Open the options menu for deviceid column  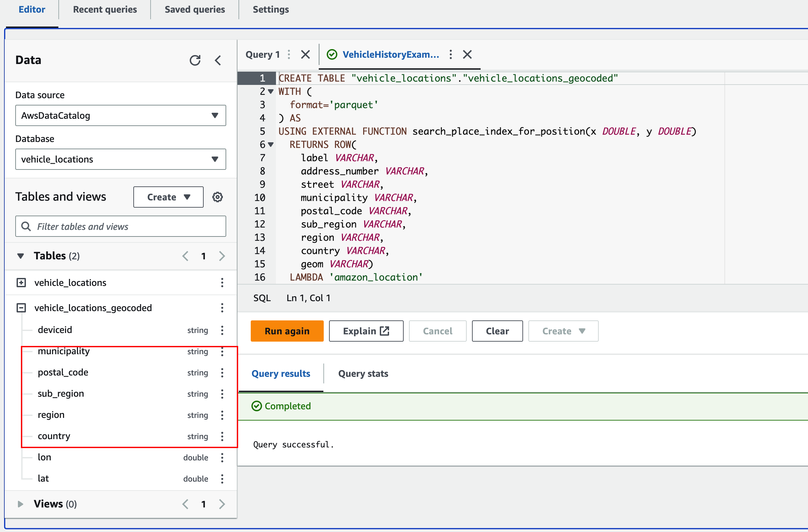pyautogui.click(x=222, y=330)
